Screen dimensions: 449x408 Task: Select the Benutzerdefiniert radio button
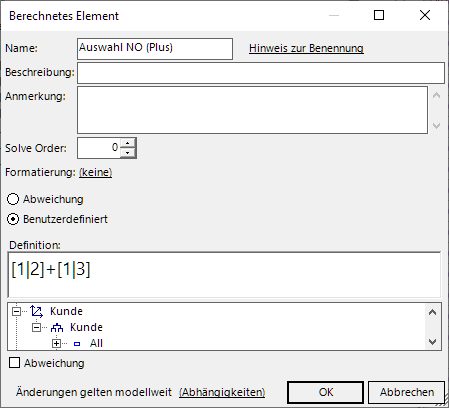point(13,219)
